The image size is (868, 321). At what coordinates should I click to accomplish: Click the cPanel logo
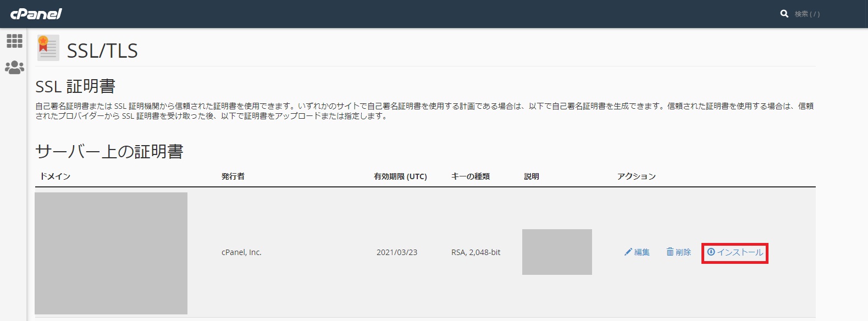click(36, 14)
